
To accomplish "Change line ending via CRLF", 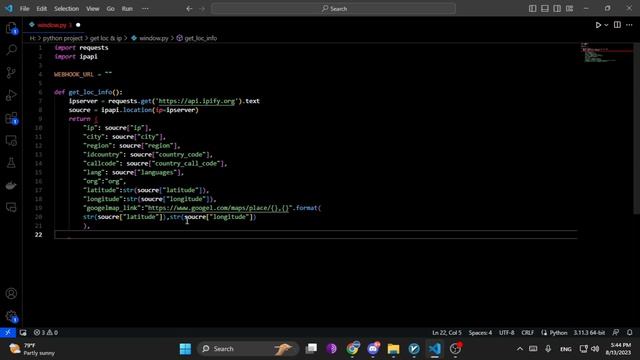I will (x=527, y=332).
